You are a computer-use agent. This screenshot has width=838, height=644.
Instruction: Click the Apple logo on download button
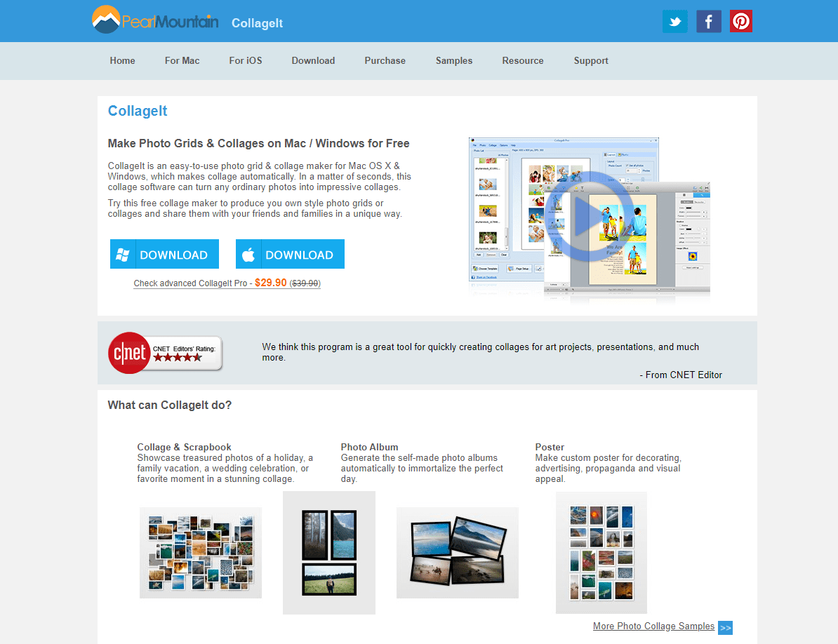[x=248, y=254]
